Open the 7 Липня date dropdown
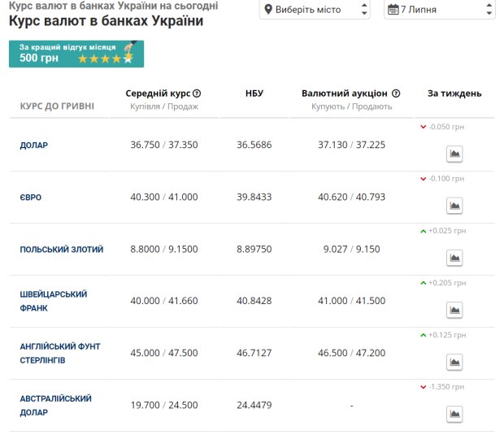504x435 pixels. coord(440,10)
